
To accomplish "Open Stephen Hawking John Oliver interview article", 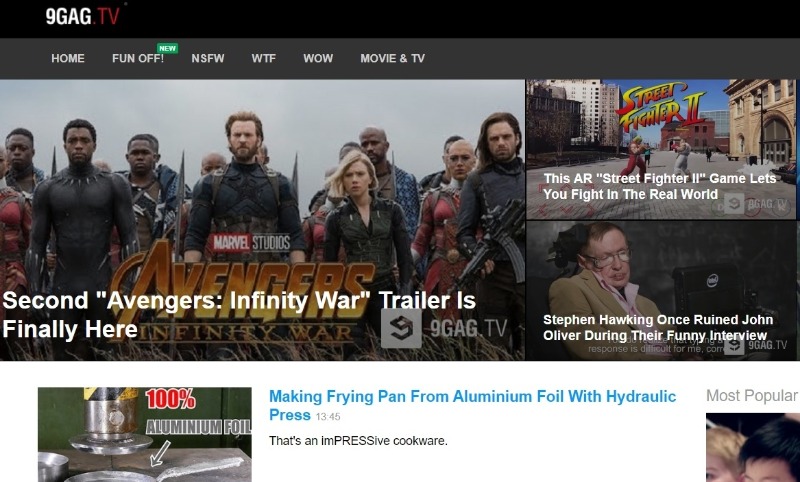I will (x=658, y=327).
